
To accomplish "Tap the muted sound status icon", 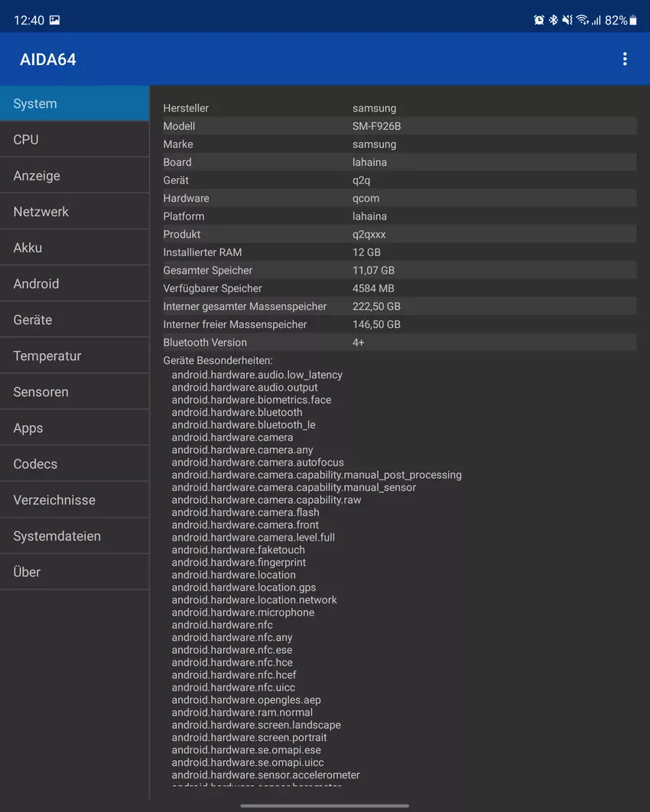I will click(x=567, y=21).
